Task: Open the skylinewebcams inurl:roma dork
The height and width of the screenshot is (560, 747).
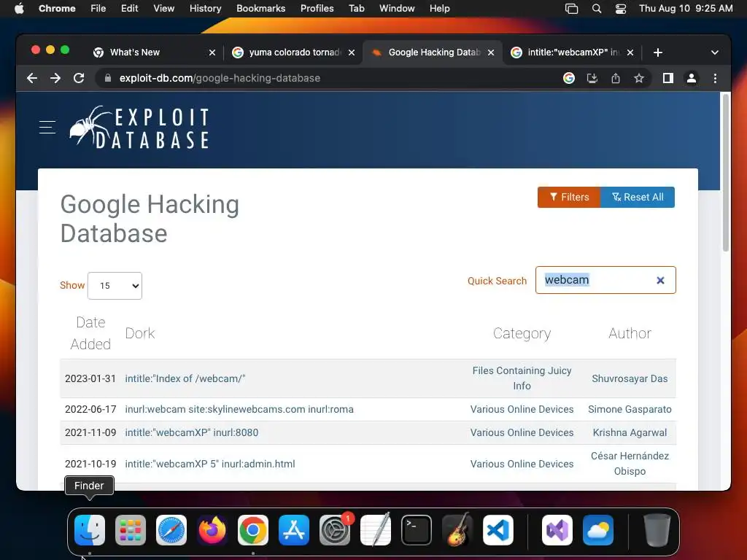Action: [x=239, y=409]
